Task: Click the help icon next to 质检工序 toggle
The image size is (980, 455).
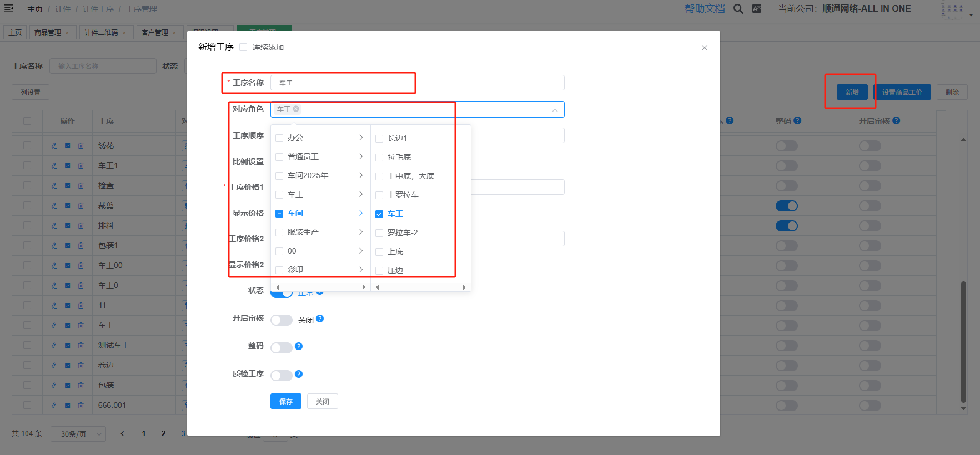Action: coord(299,374)
